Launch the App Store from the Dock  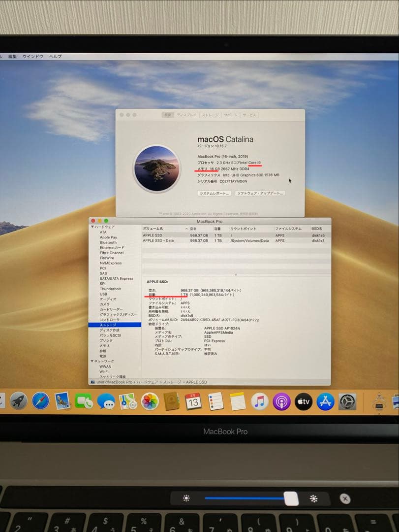325,402
